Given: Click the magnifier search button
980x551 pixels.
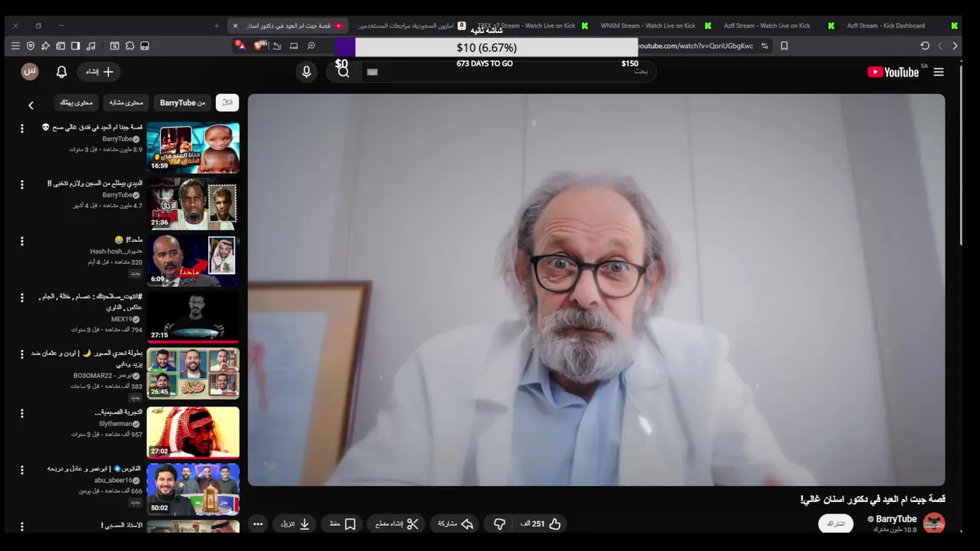Looking at the screenshot, I should tap(343, 72).
